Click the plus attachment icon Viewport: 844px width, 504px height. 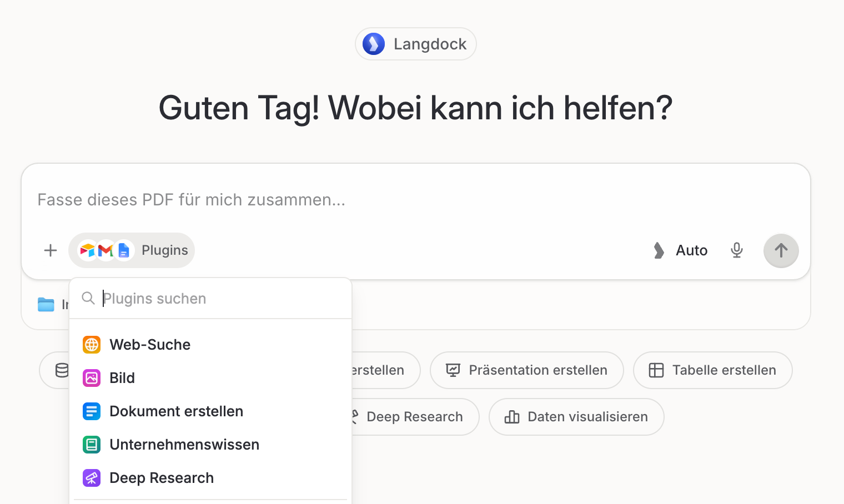tap(51, 250)
